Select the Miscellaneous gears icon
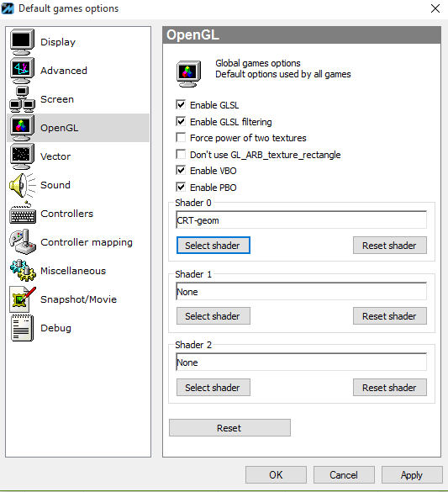This screenshot has height=492, width=448. 23,271
